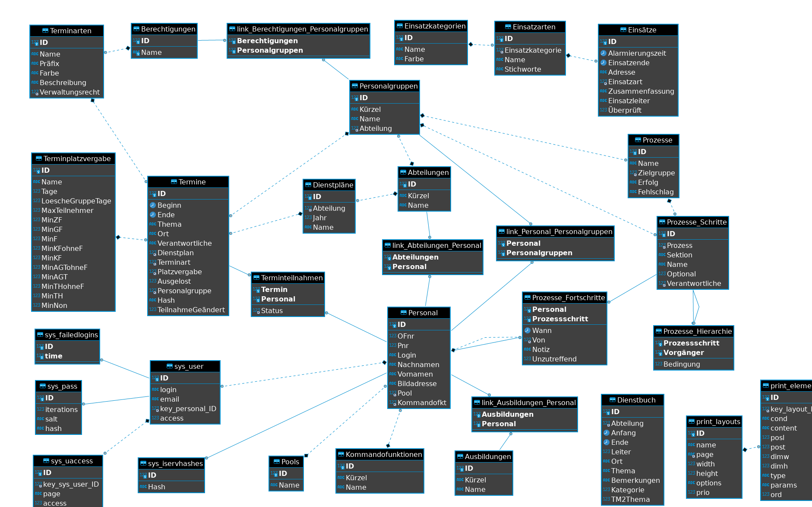Click the table icon in the Dienstbuch header
The width and height of the screenshot is (812, 507).
click(x=613, y=400)
